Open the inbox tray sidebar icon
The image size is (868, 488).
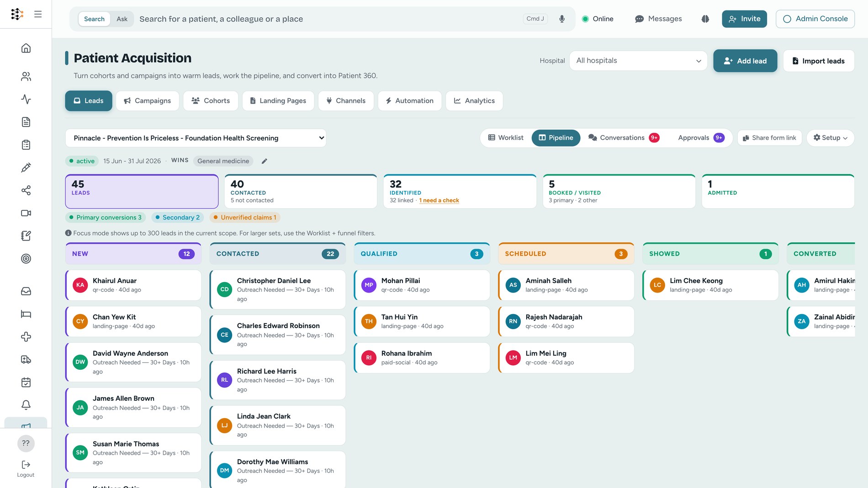point(26,291)
